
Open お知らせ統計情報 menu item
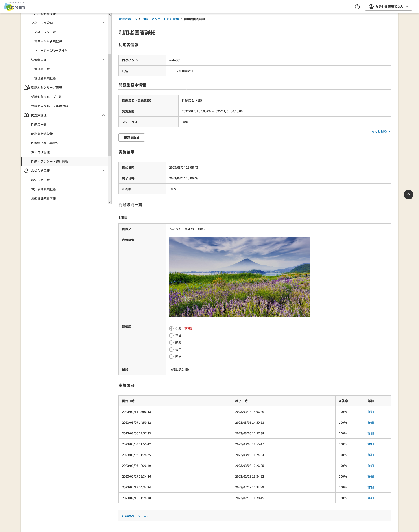(x=43, y=198)
